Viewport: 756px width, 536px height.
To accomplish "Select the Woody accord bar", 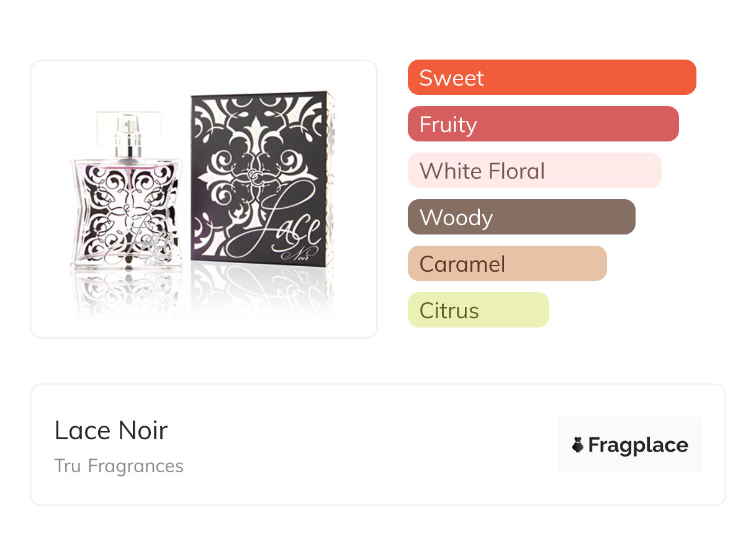I will [x=521, y=217].
